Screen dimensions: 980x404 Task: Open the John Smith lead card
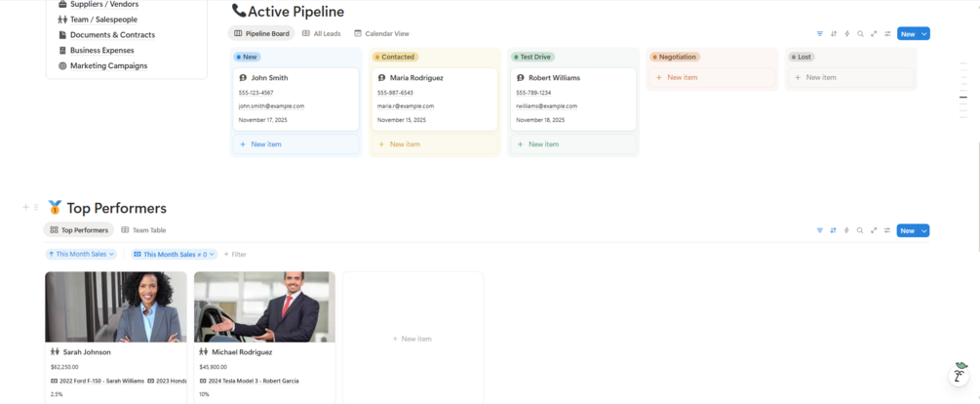coord(295,99)
